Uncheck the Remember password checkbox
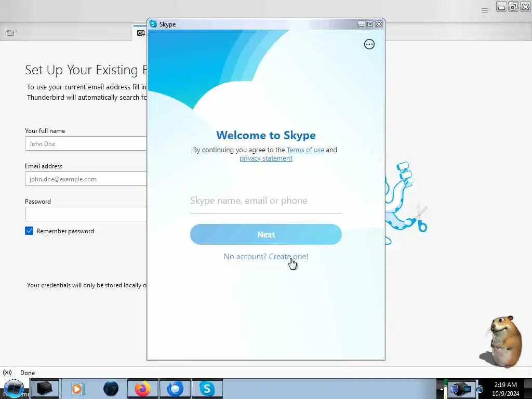The image size is (532, 399). tap(29, 231)
